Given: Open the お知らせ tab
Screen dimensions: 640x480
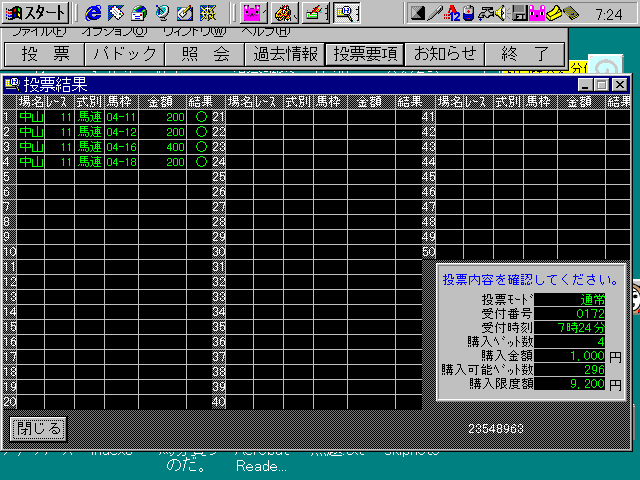Looking at the screenshot, I should click(445, 54).
